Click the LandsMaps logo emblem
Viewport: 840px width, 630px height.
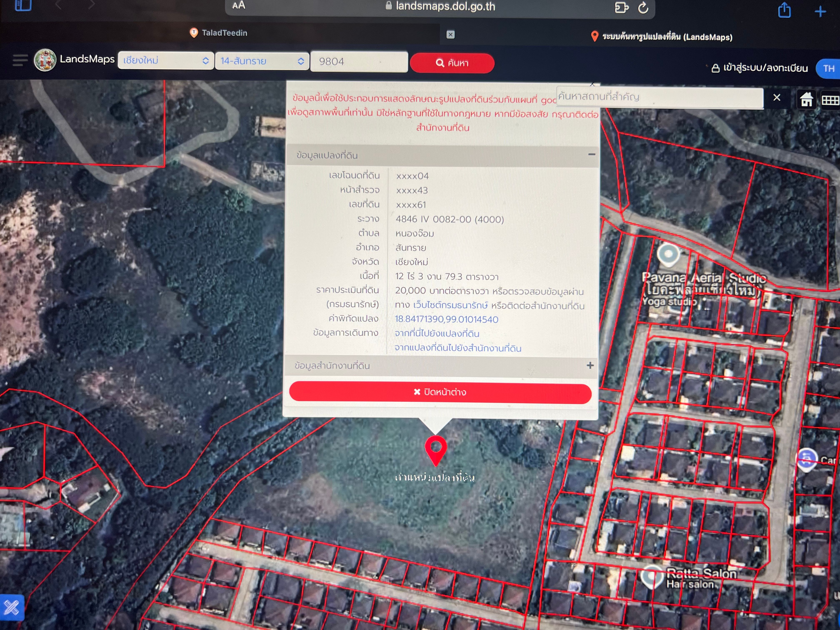pyautogui.click(x=45, y=60)
